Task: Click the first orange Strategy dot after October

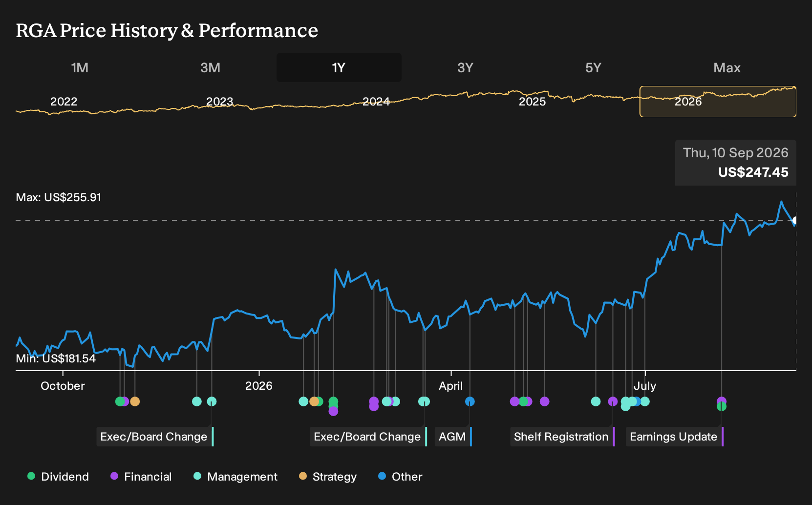Action: 135,401
